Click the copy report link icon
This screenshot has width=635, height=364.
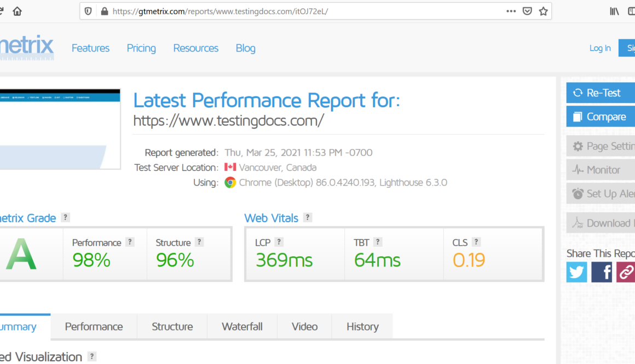(626, 272)
